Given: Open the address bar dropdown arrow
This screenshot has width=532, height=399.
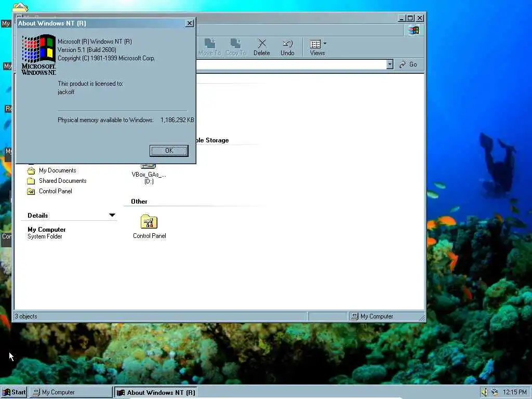Looking at the screenshot, I should pyautogui.click(x=390, y=64).
